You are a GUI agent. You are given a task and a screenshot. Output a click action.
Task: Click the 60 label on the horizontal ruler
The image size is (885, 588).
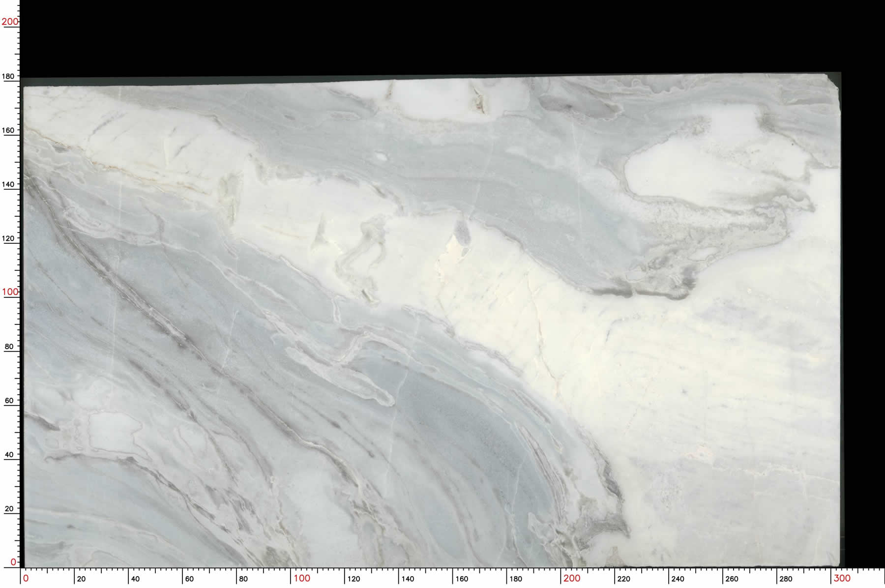point(189,579)
